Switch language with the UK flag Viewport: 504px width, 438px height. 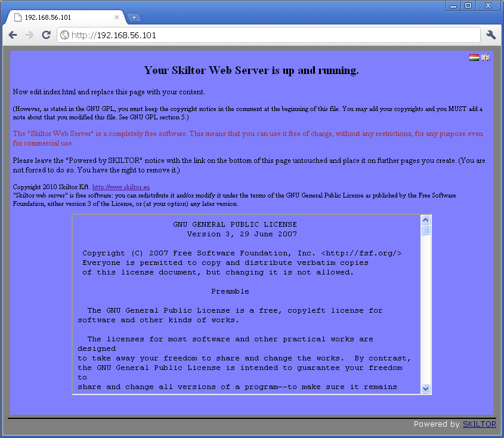[486, 57]
